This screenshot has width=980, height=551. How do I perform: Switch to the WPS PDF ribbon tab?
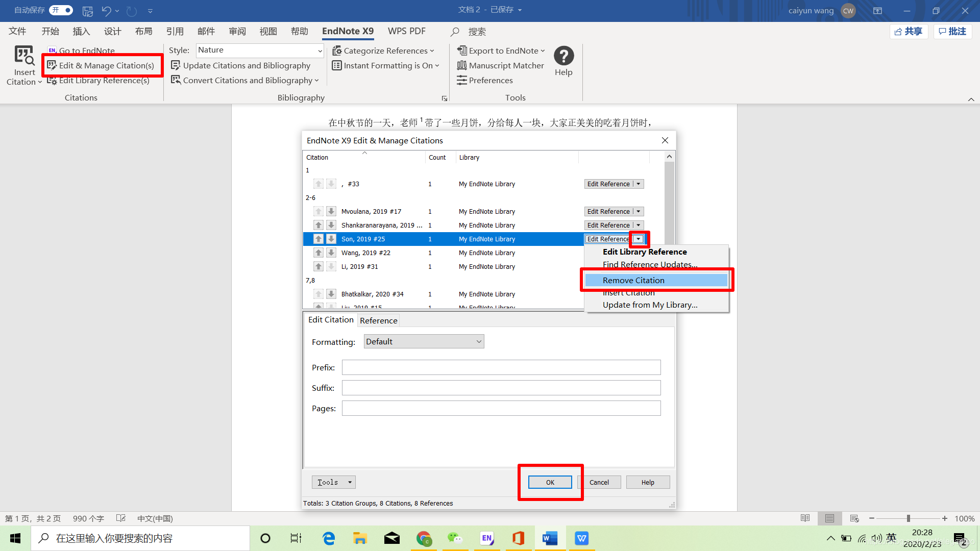pos(406,31)
